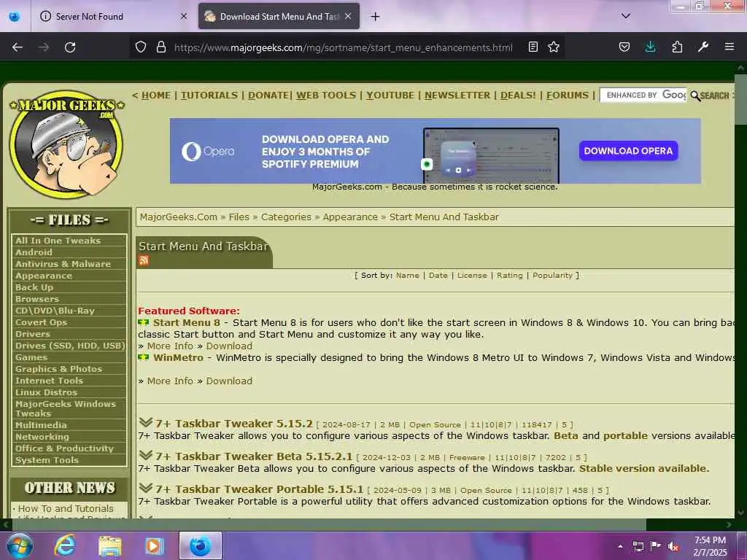Open the NEWSLETTER navigation link
The height and width of the screenshot is (560, 747).
pyautogui.click(x=457, y=96)
